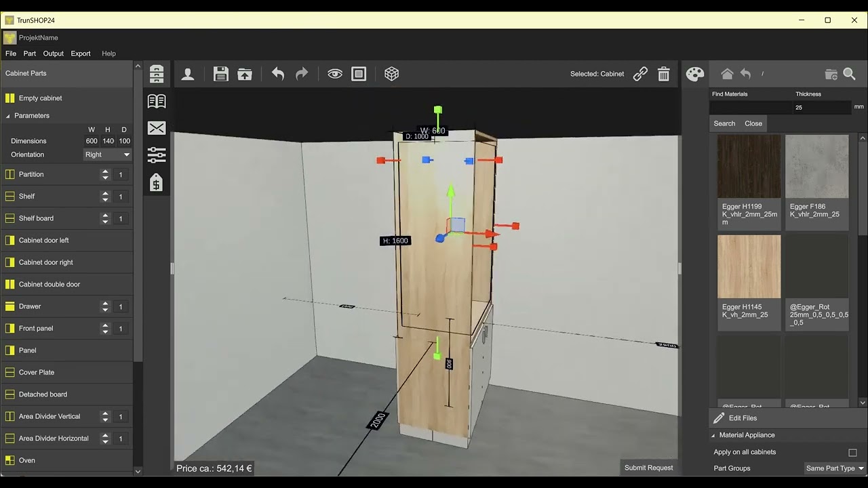
Task: Save the project with floppy icon
Action: coord(220,74)
